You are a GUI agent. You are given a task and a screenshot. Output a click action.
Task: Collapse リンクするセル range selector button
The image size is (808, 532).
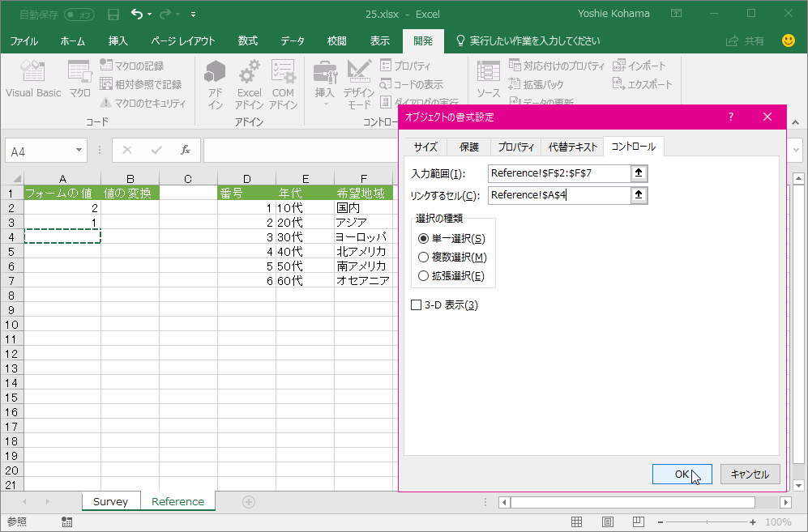[x=639, y=194]
